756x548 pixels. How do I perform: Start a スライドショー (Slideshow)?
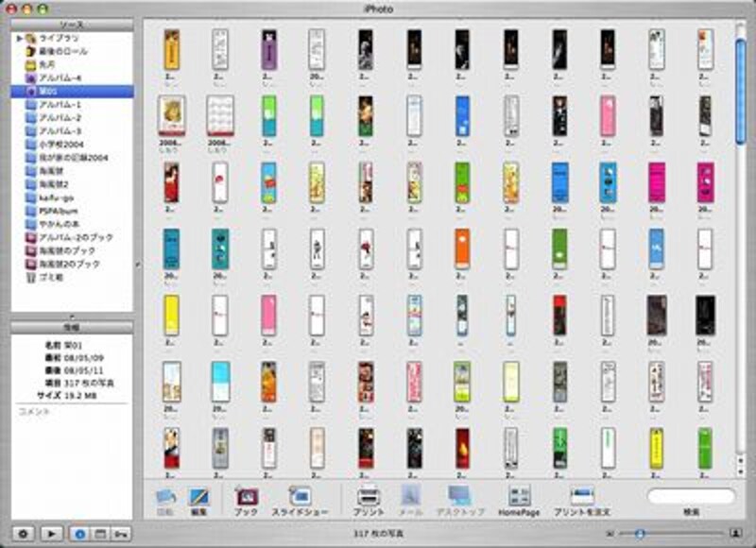tap(299, 496)
